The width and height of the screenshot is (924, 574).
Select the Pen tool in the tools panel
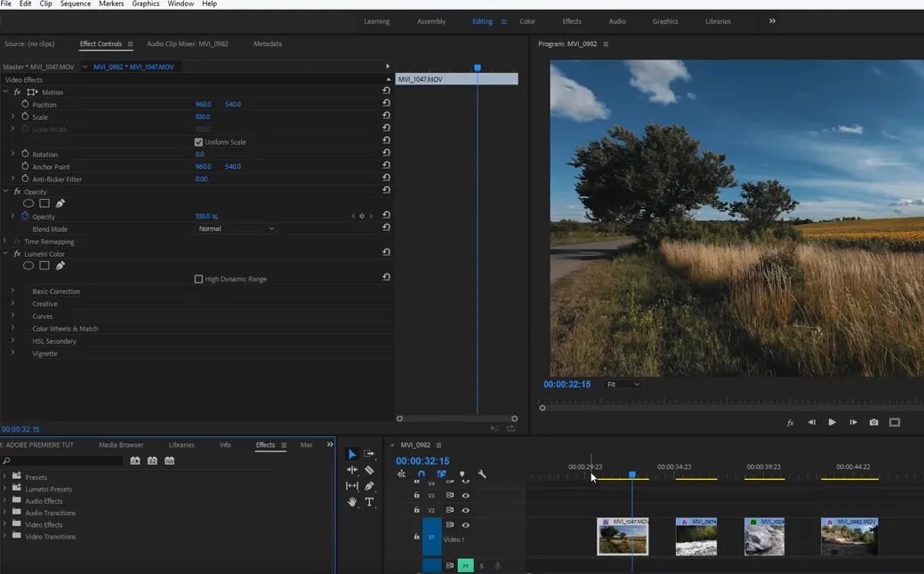point(369,486)
